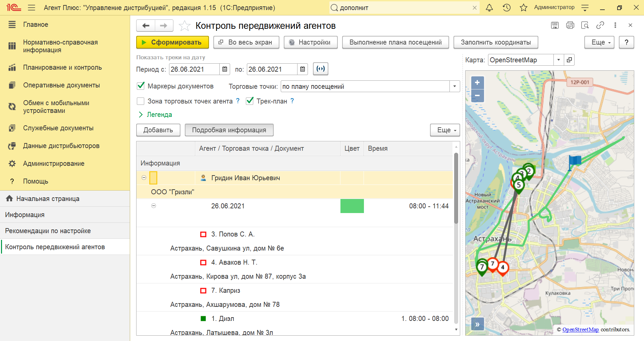Open service settings lines icon
The image size is (644, 341).
click(x=585, y=7)
